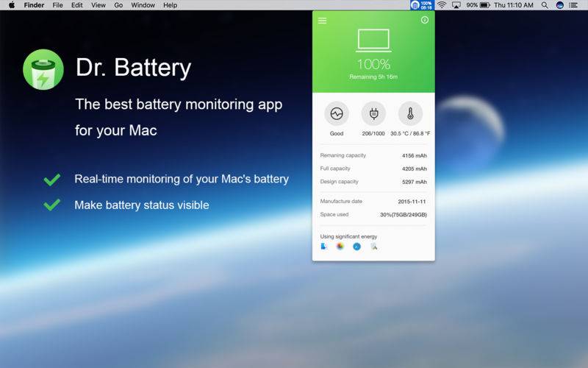
Task: Click the 5297 mAh design capacity value
Action: (x=415, y=182)
